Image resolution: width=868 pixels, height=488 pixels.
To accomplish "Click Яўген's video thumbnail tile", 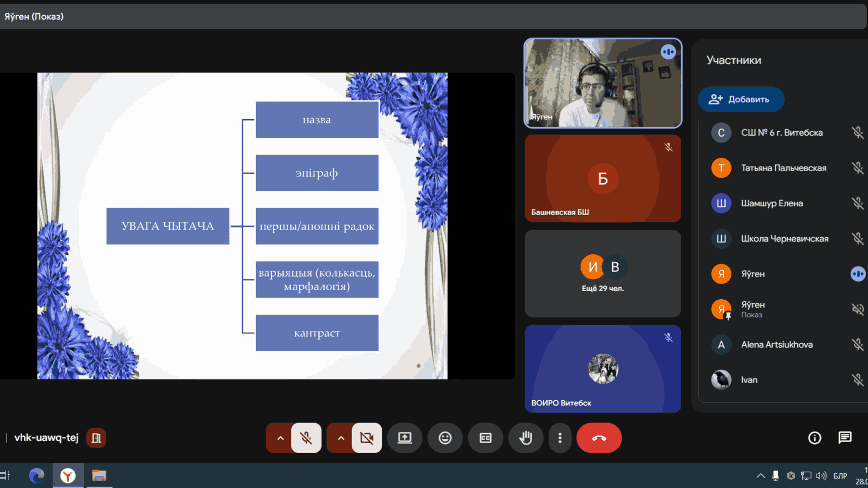I will pyautogui.click(x=602, y=83).
